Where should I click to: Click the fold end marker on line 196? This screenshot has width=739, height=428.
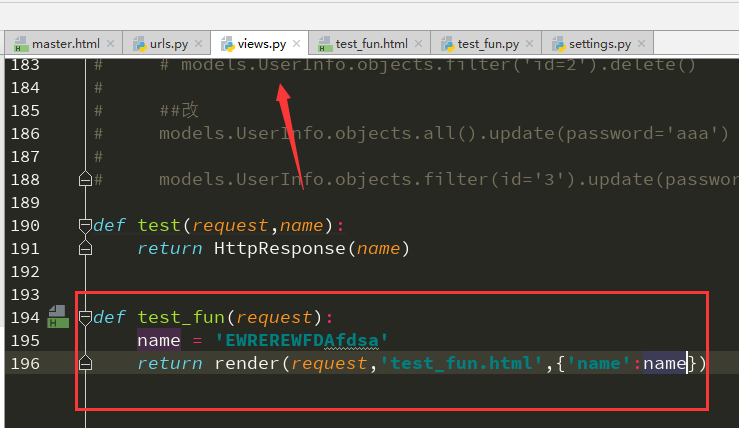tap(85, 363)
